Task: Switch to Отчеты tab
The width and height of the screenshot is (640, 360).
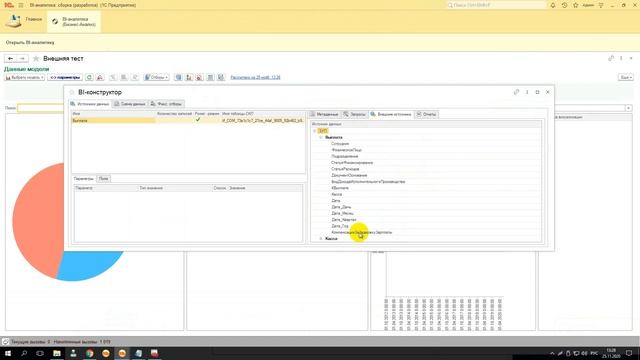Action: click(x=426, y=114)
